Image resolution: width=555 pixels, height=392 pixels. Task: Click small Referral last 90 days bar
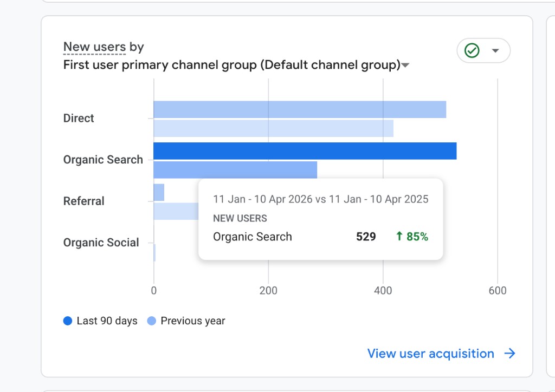pyautogui.click(x=159, y=192)
